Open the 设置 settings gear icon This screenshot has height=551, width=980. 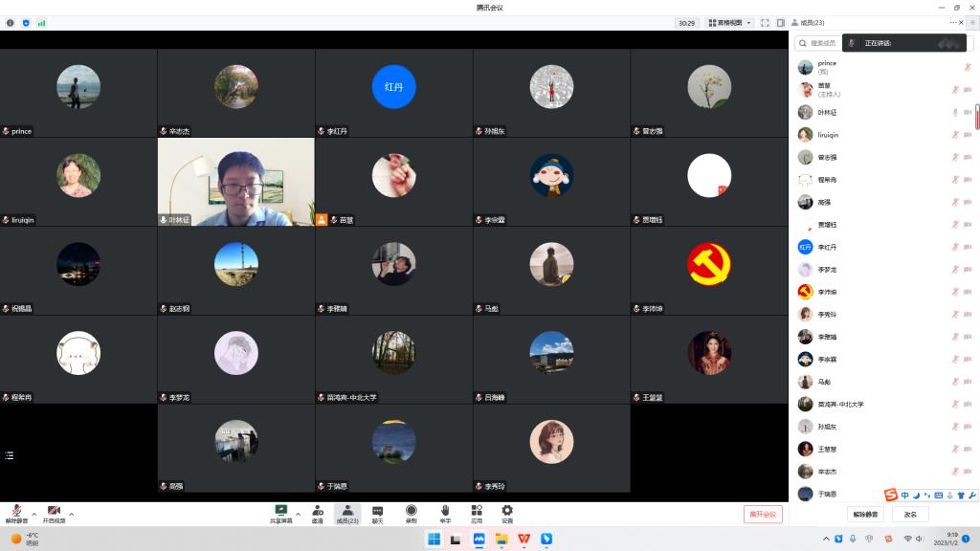[x=507, y=512]
